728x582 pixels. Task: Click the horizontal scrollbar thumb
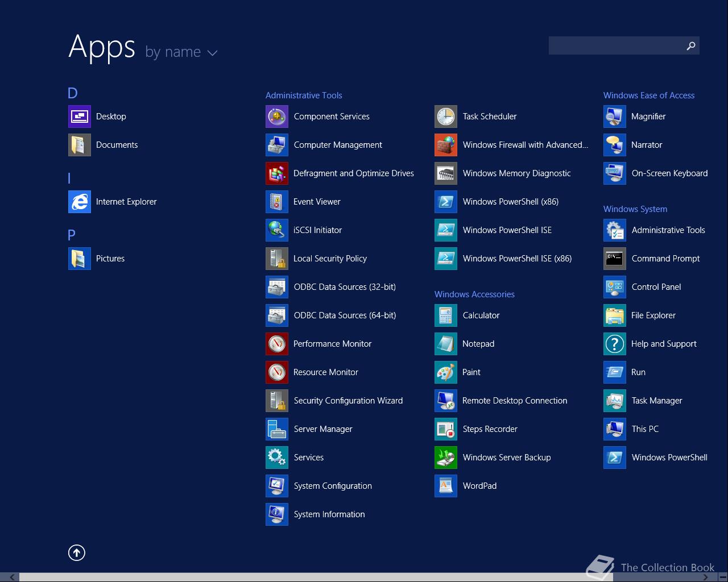pos(316,577)
